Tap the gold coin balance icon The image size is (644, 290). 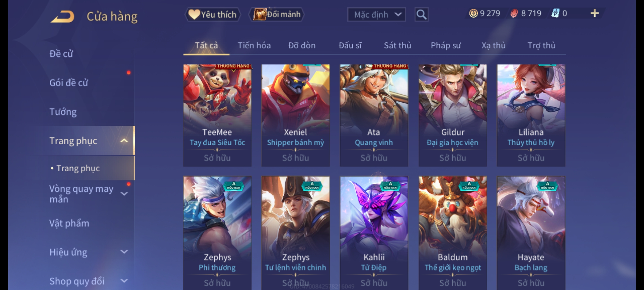point(473,13)
